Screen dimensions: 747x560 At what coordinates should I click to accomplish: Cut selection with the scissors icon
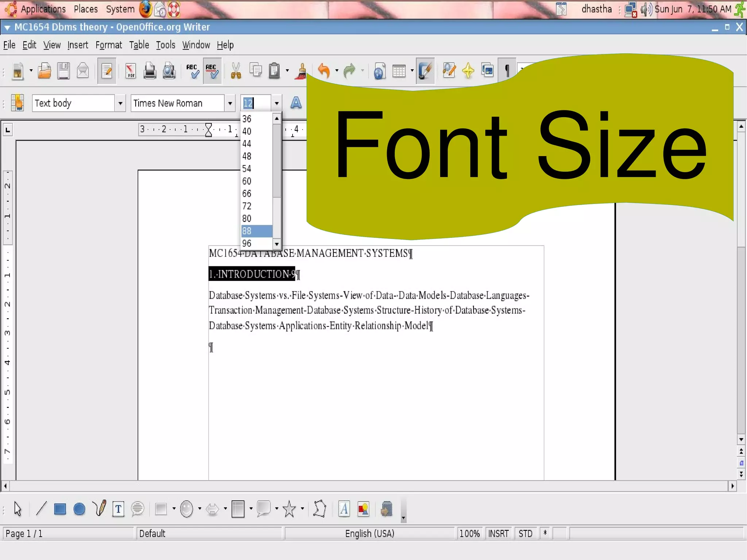[x=236, y=71]
